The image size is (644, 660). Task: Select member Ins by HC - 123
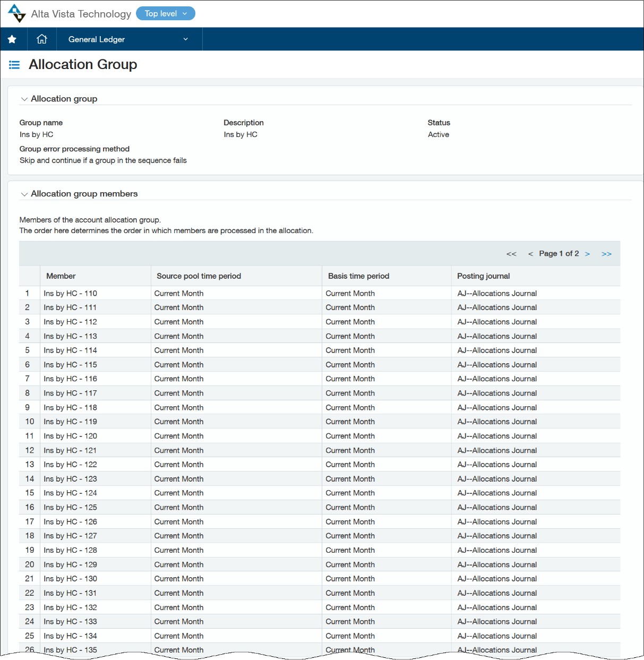coord(71,479)
